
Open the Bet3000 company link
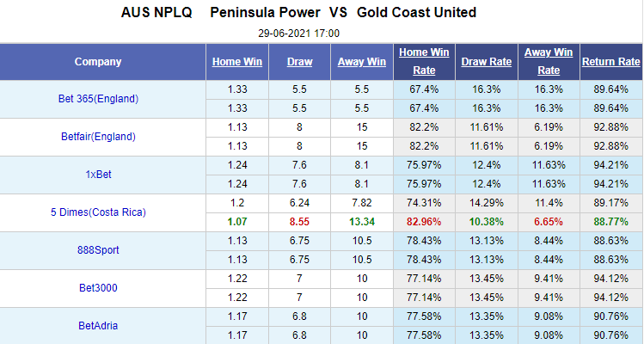point(98,288)
